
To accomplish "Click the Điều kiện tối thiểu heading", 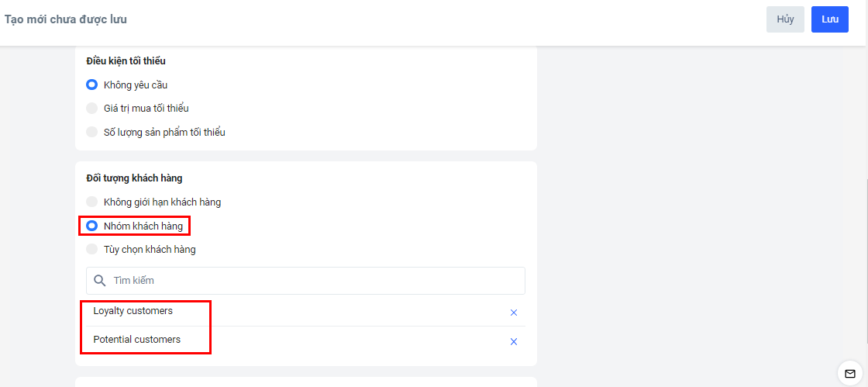I will [x=126, y=60].
